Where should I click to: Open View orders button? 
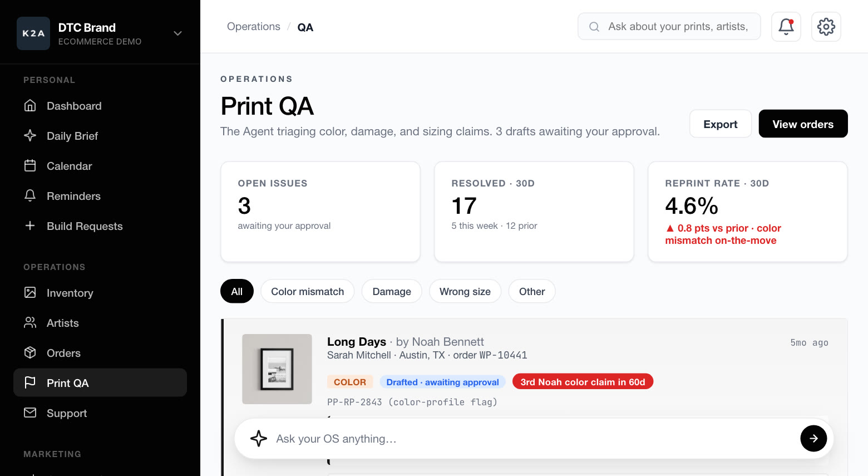pos(803,124)
